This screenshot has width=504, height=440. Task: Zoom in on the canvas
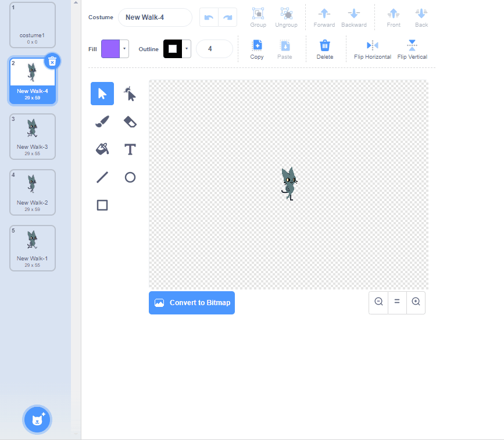click(x=416, y=302)
